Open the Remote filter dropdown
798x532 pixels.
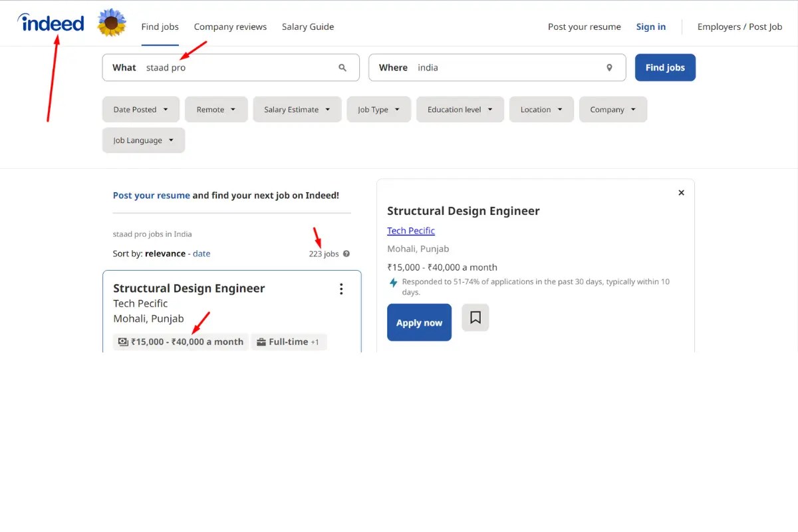pos(216,110)
